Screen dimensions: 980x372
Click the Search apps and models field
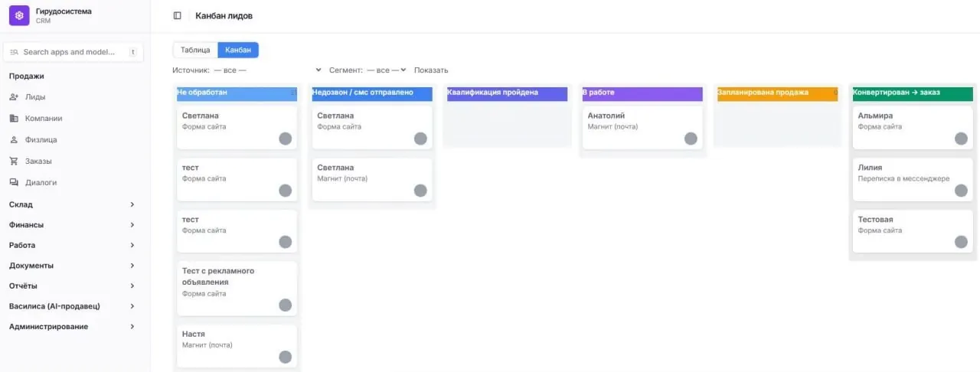click(x=73, y=52)
